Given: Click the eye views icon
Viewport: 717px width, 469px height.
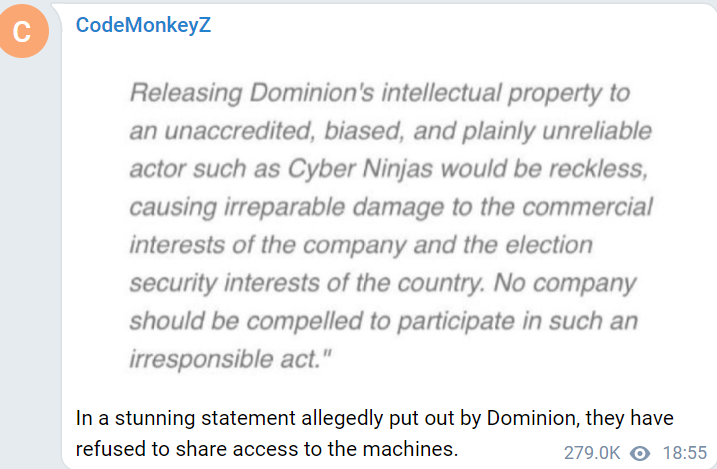Looking at the screenshot, I should coord(640,453).
